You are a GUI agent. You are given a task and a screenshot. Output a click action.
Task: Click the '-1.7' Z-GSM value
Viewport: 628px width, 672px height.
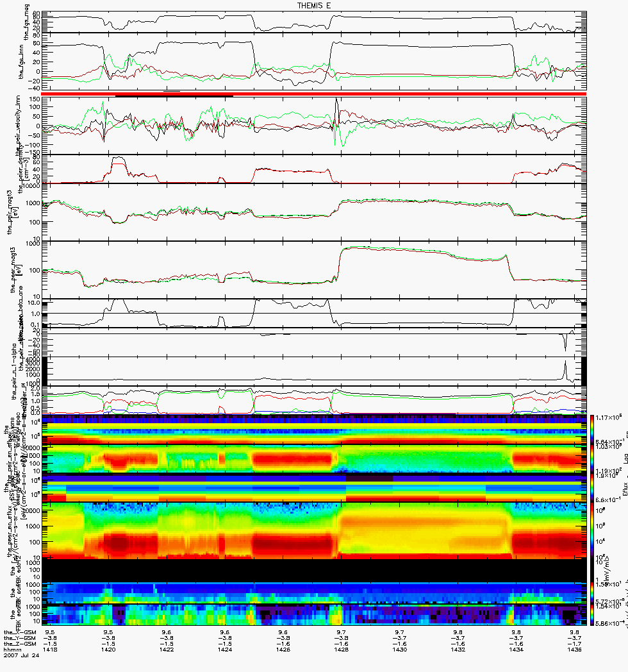[x=574, y=644]
